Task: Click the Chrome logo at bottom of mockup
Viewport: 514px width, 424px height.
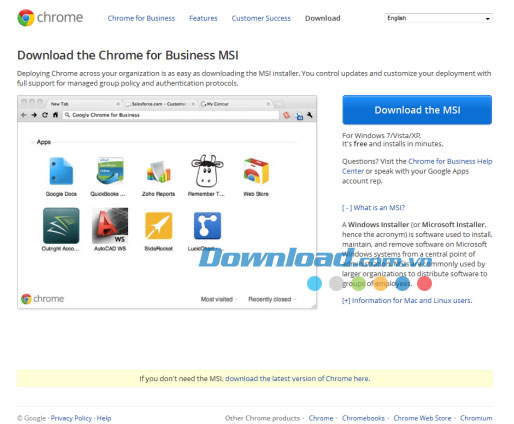Action: click(x=42, y=299)
